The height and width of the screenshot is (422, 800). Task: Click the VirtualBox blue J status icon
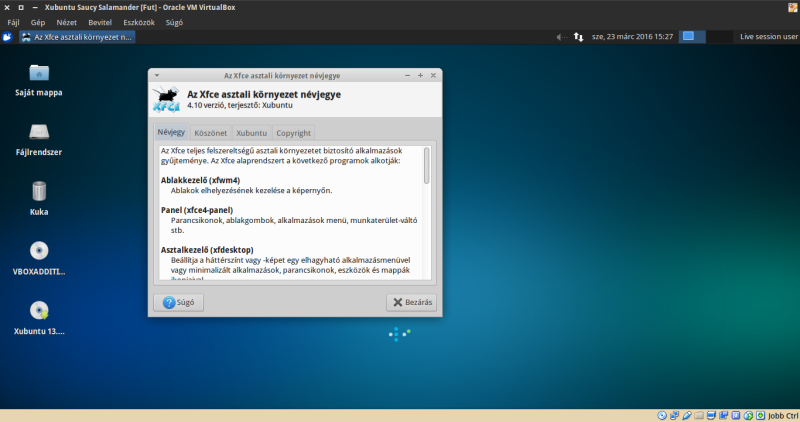pyautogui.click(x=736, y=415)
